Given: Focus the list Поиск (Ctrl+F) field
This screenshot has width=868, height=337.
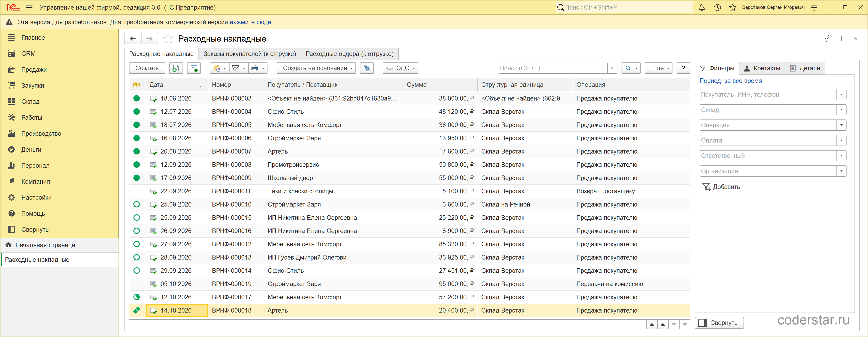Looking at the screenshot, I should click(553, 68).
